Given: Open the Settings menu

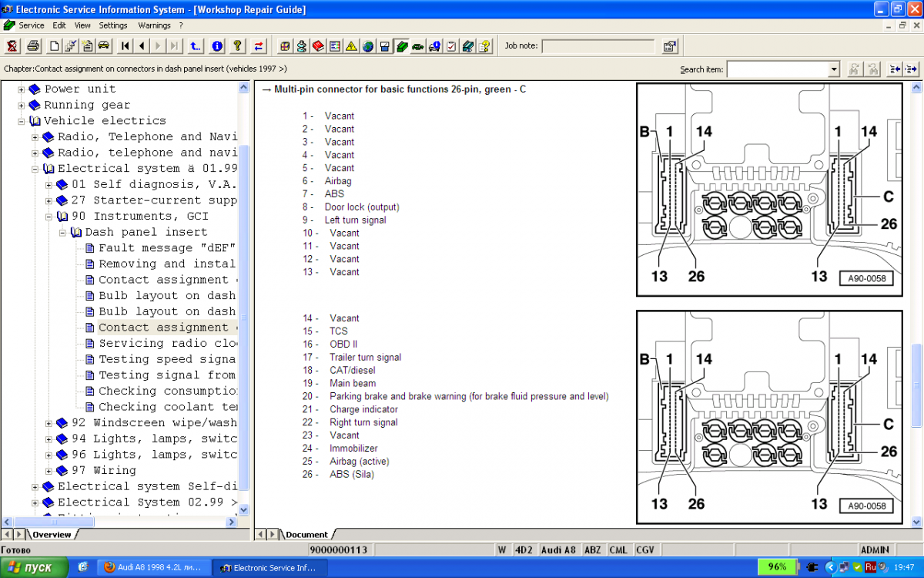Looking at the screenshot, I should [113, 25].
